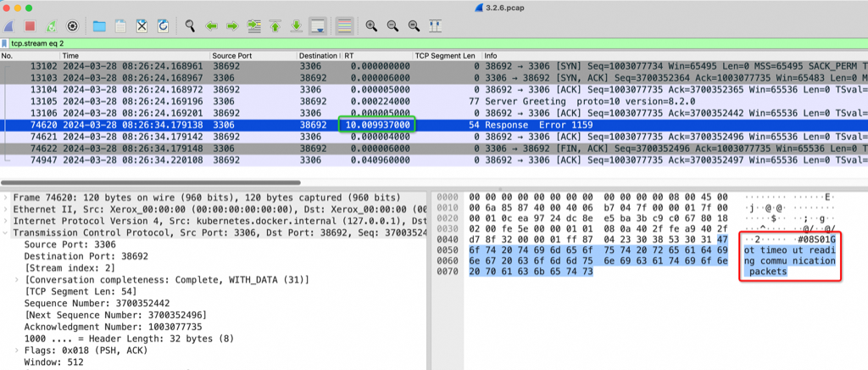Zoom in on packet text
Viewport: 868px width, 370px height.
[371, 25]
